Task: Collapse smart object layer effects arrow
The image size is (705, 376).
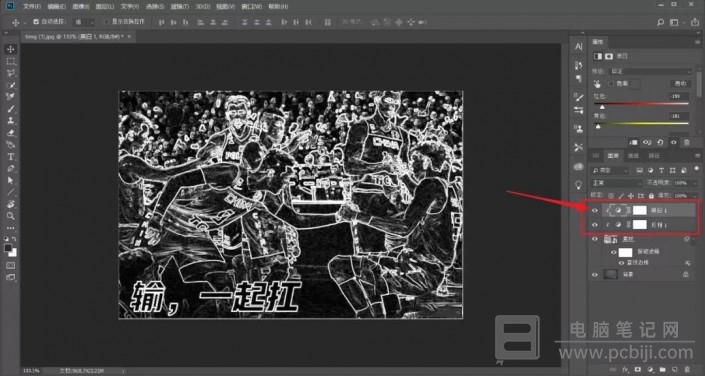Action: click(694, 239)
